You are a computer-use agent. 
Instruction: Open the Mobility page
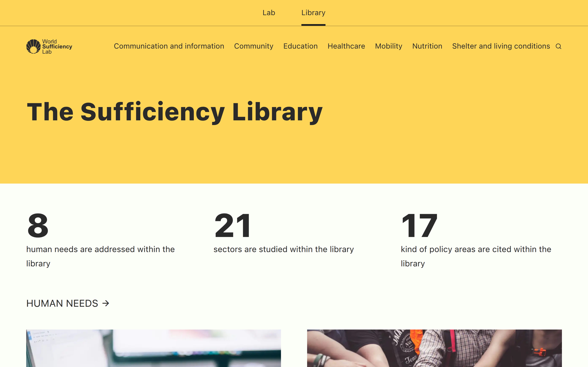(x=388, y=46)
